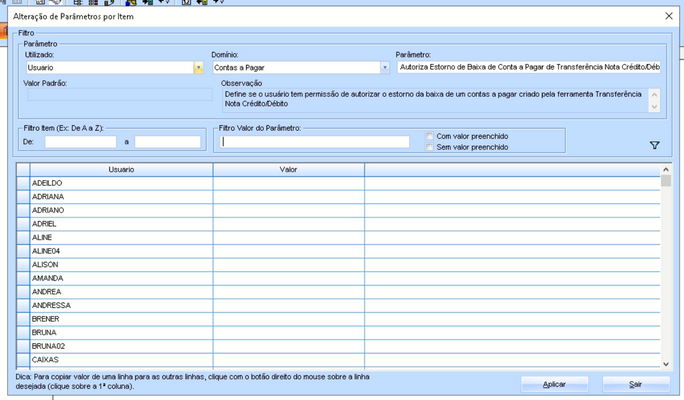Click the Usuario column header
The width and height of the screenshot is (684, 400).
click(x=121, y=170)
